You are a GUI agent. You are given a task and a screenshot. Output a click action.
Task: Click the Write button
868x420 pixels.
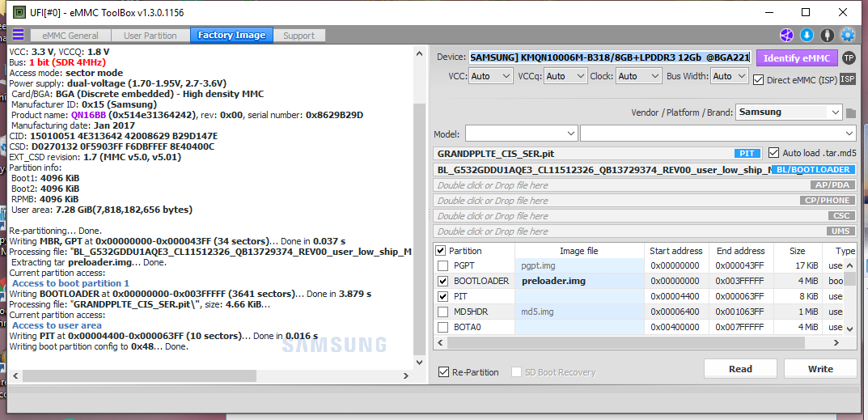(820, 369)
